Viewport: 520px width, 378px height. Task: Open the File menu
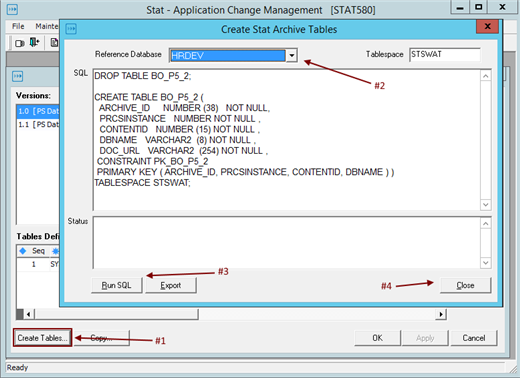[18, 26]
